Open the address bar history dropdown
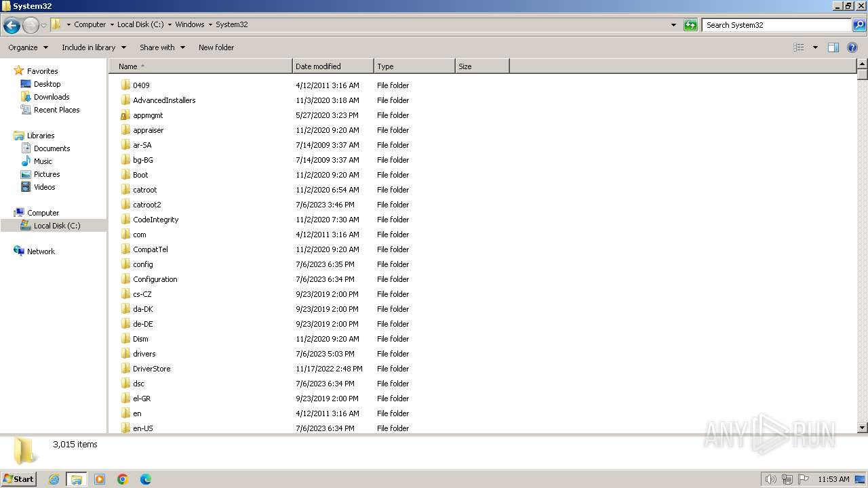The image size is (868, 488). (x=673, y=25)
